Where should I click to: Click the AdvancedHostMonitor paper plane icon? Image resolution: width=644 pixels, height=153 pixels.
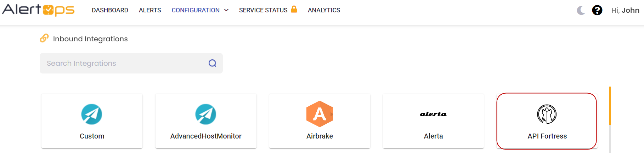206,114
